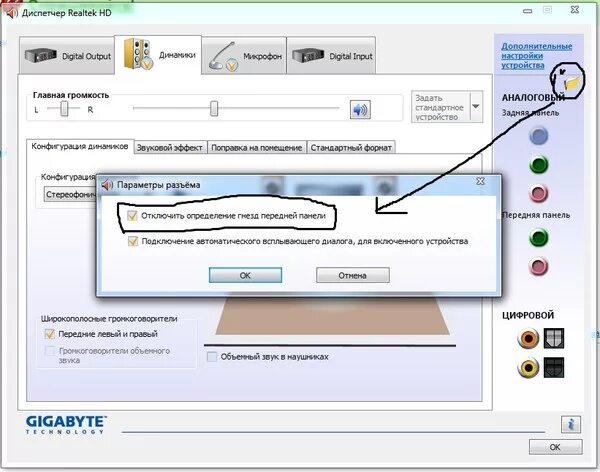This screenshot has height=472, width=600.
Task: Open the 'Звуковой эффект' sub-tab
Action: point(170,148)
